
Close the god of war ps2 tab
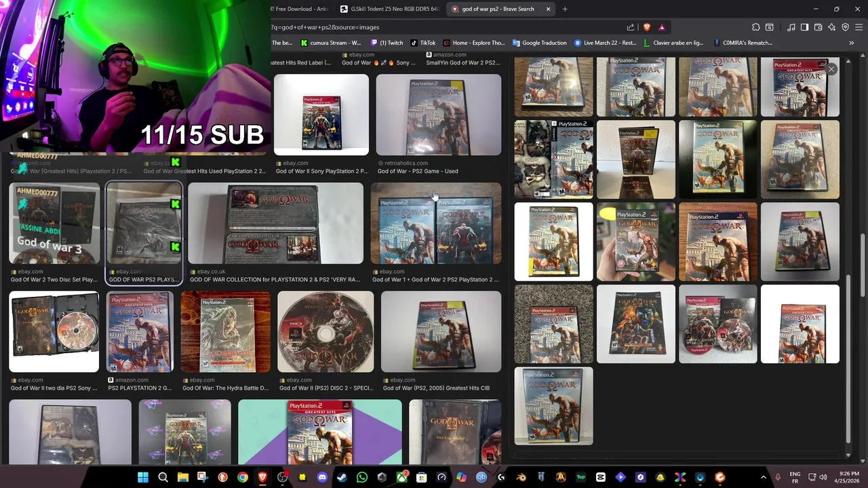pos(548,9)
